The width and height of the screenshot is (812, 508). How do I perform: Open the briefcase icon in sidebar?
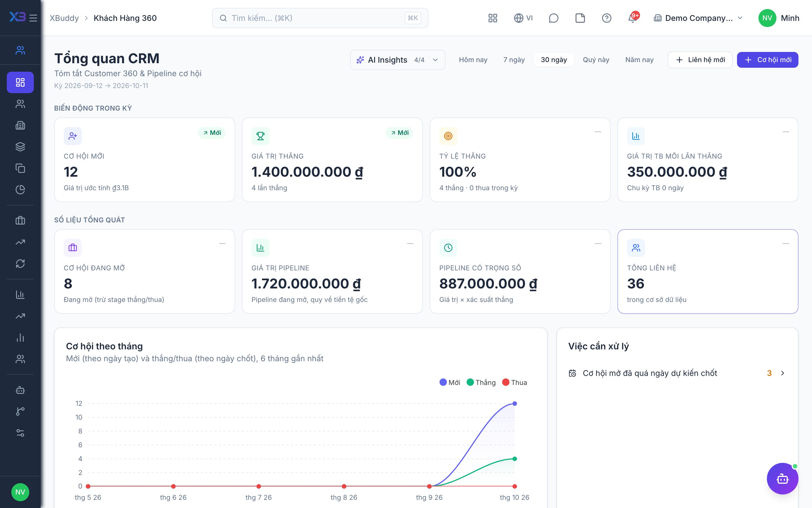point(20,221)
